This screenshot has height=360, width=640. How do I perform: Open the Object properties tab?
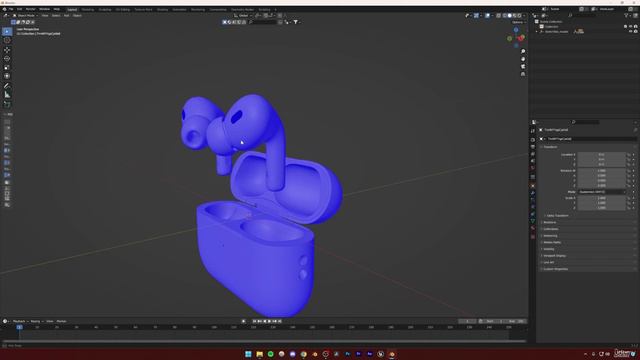533,186
